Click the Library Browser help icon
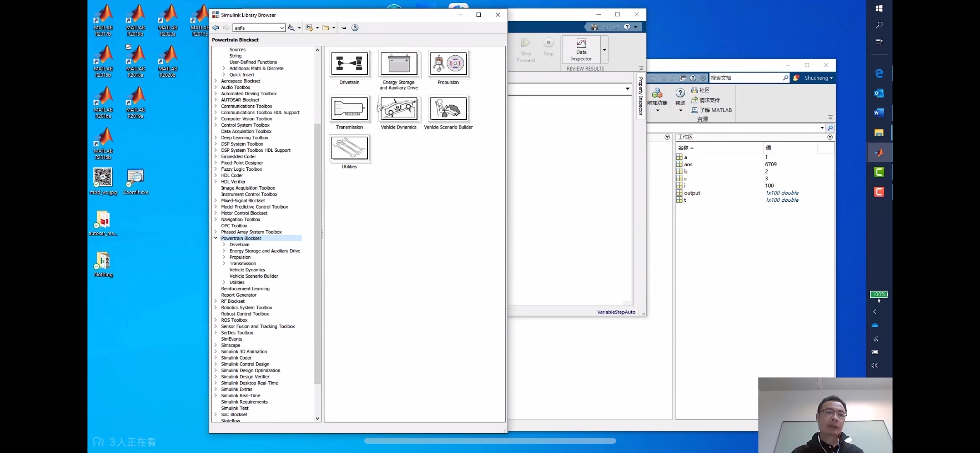Viewport: 980px width, 453px height. 355,28
